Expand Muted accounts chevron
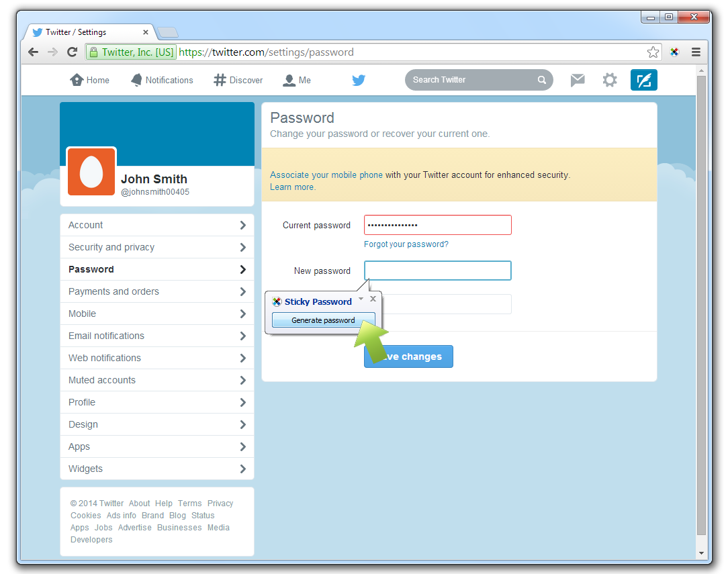The image size is (728, 574). tap(242, 381)
